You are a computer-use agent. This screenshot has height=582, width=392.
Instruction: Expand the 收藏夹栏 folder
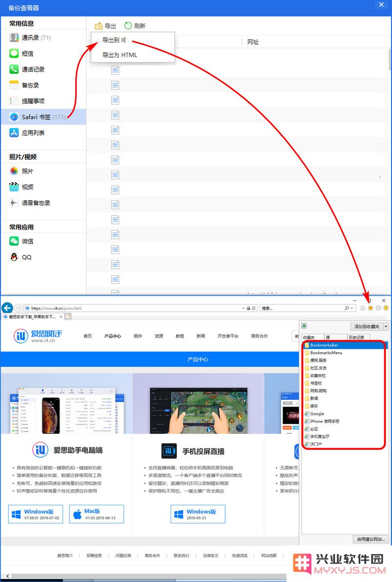315,376
